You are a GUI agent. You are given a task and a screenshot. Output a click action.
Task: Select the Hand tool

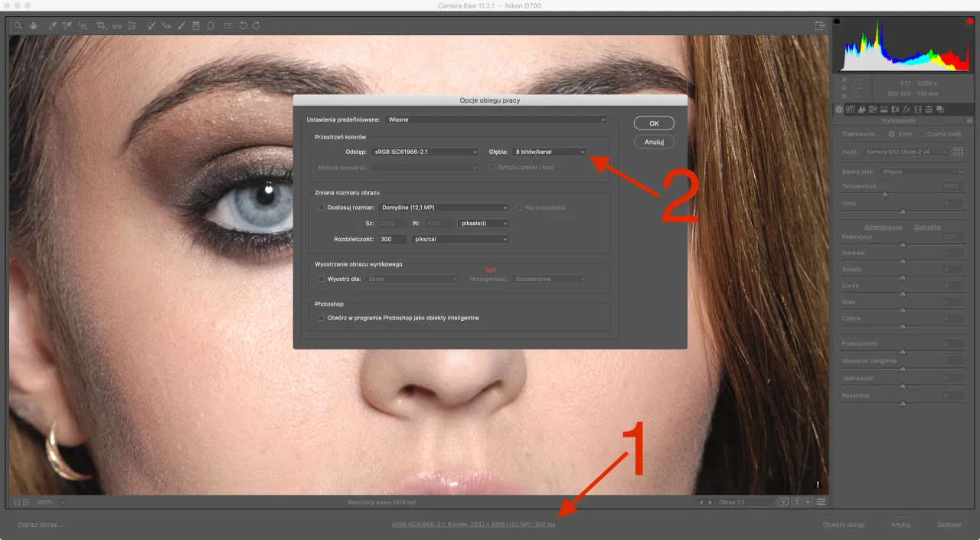tap(34, 25)
